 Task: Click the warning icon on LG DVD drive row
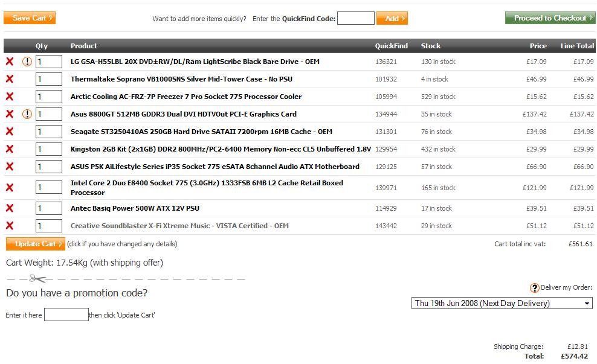pos(27,61)
